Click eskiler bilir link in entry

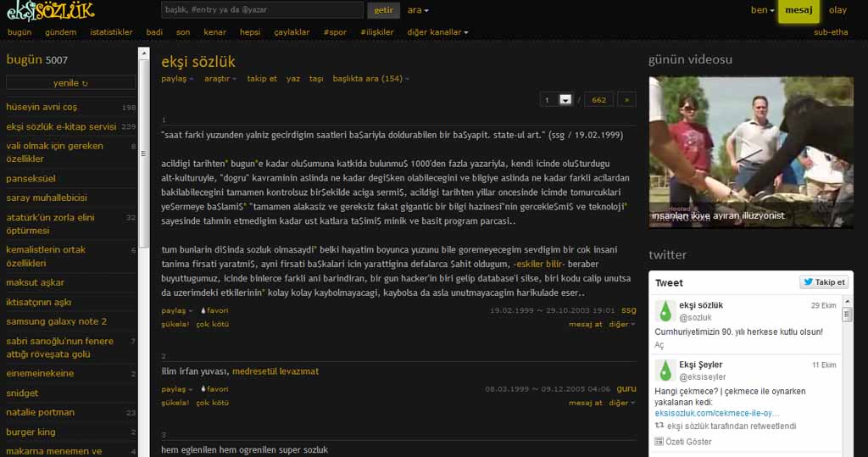(538, 265)
